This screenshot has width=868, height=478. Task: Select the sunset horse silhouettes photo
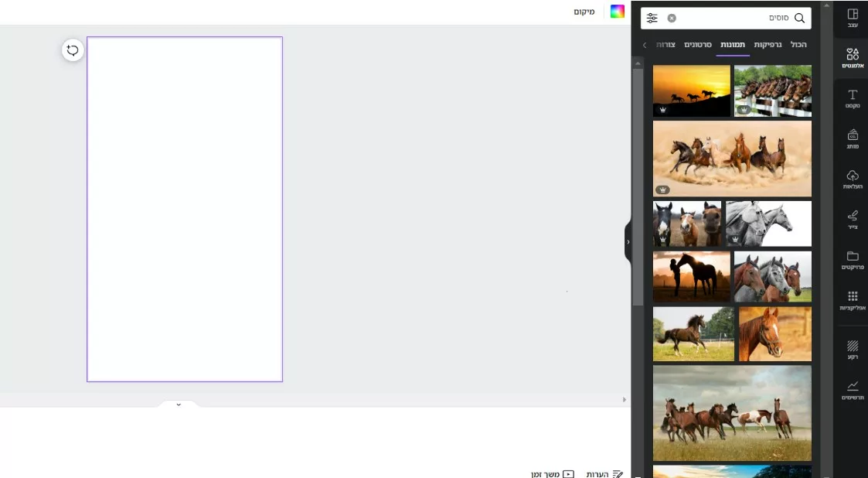(692, 90)
